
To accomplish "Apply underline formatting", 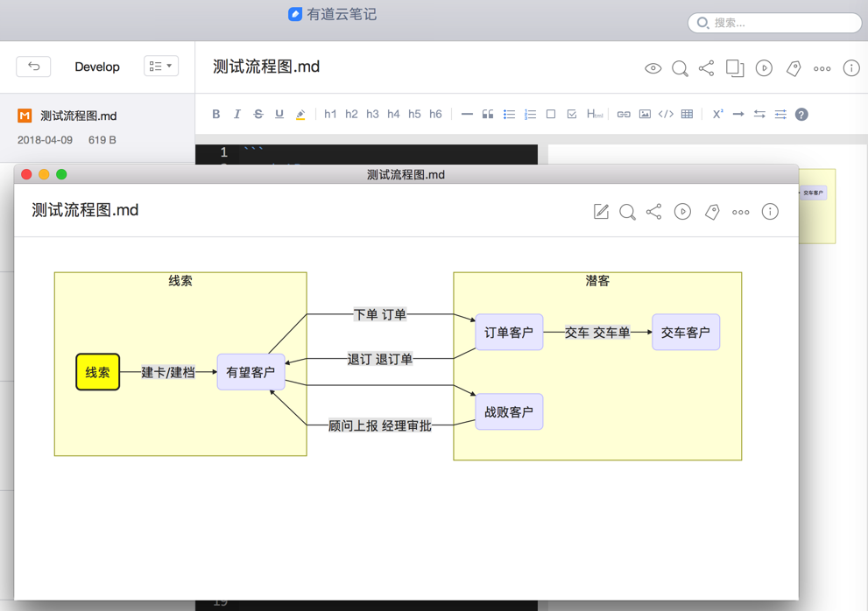I will click(279, 114).
